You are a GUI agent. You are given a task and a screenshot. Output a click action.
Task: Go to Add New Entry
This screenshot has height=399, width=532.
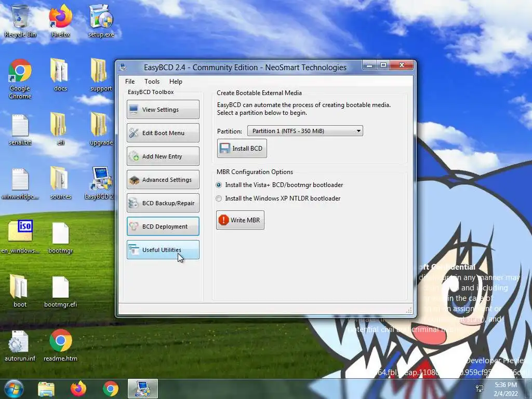tap(163, 156)
